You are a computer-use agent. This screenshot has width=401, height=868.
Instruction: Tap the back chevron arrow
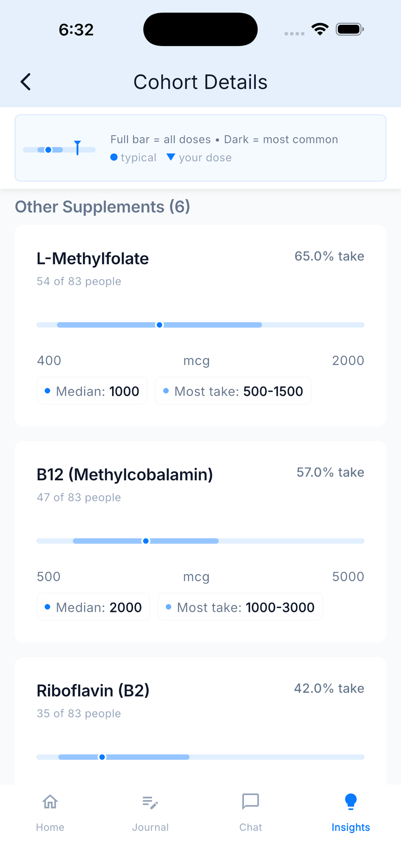pos(26,82)
